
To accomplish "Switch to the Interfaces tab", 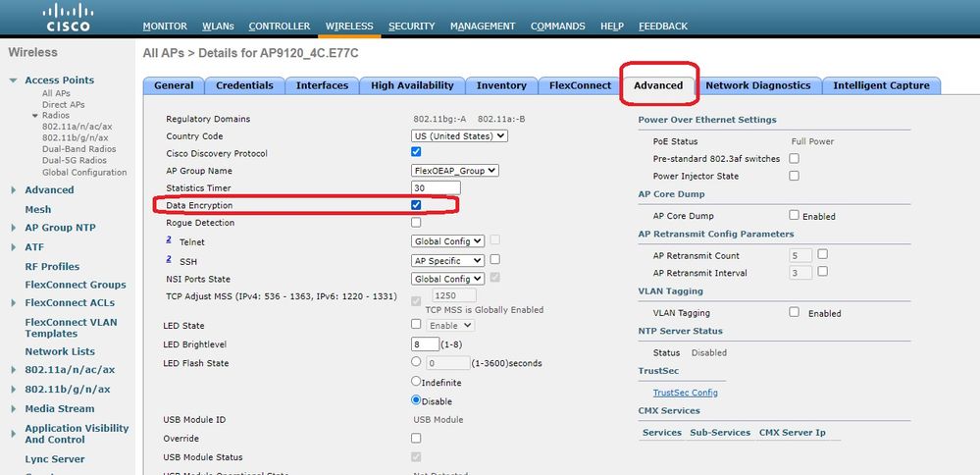I will pyautogui.click(x=322, y=85).
